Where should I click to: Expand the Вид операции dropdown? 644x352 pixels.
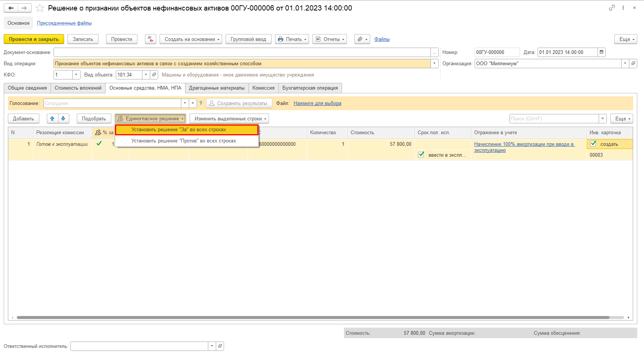tap(435, 63)
